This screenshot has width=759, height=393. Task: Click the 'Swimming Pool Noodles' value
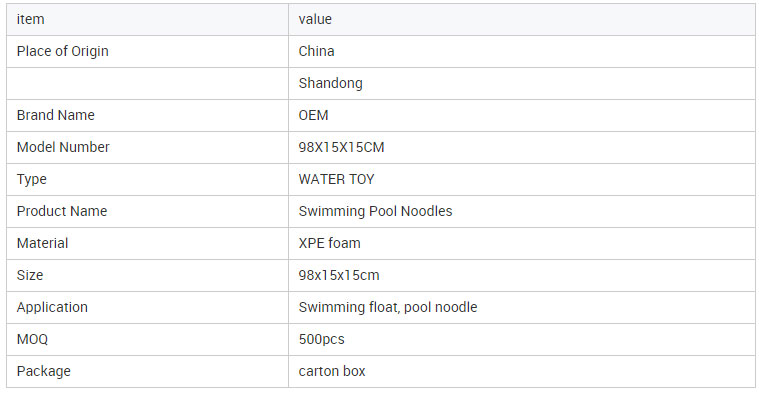click(376, 211)
